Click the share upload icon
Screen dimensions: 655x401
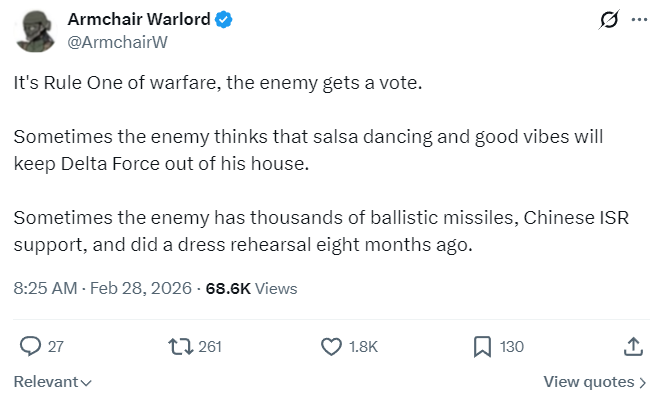click(x=632, y=346)
